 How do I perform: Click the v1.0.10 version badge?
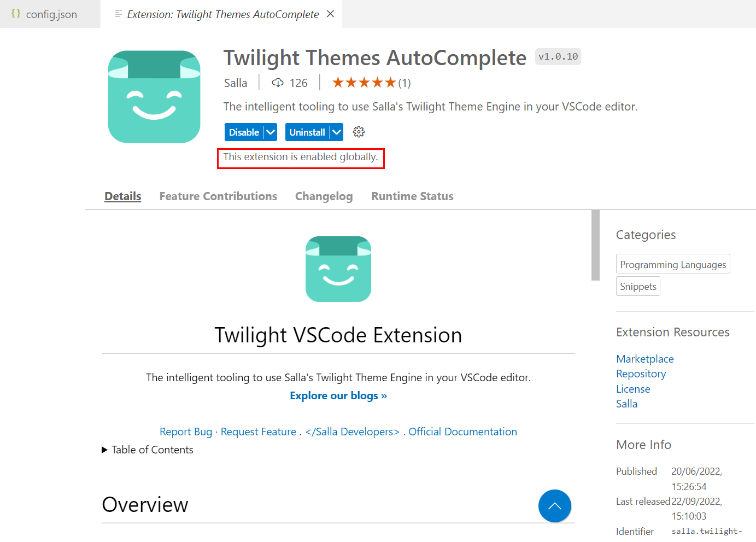(558, 56)
